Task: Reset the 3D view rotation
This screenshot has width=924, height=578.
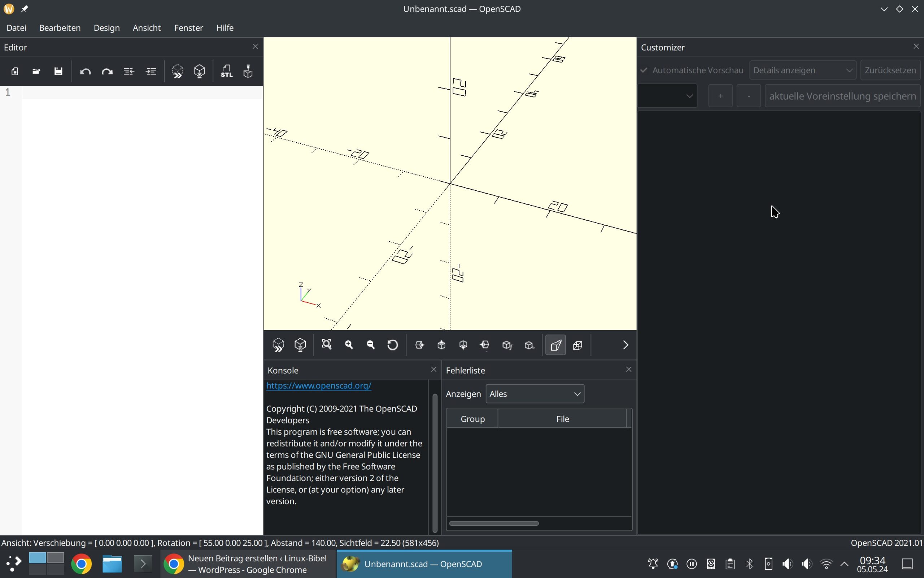Action: coord(392,345)
